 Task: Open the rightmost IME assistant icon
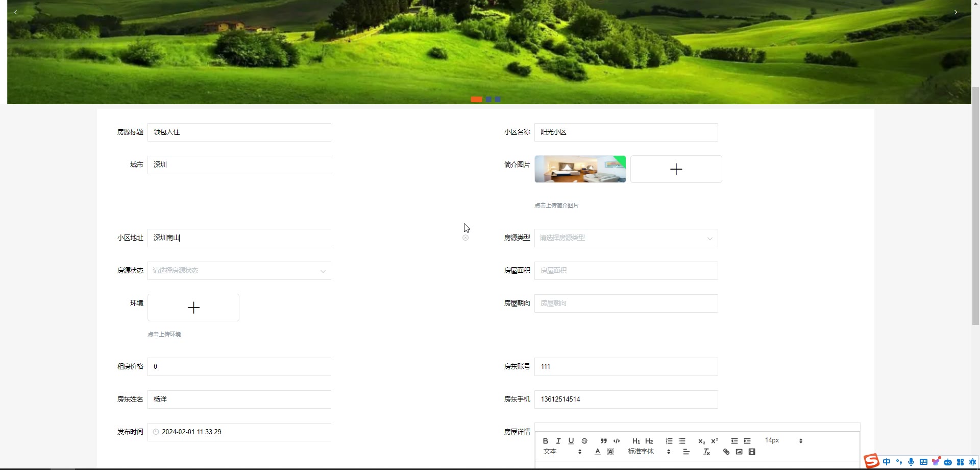[x=972, y=462]
